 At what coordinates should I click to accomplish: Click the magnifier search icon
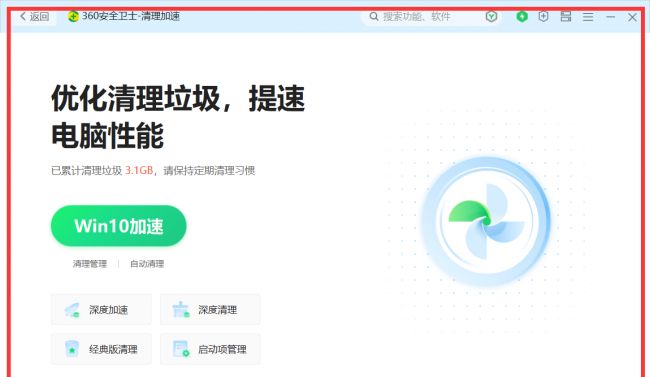tap(374, 17)
